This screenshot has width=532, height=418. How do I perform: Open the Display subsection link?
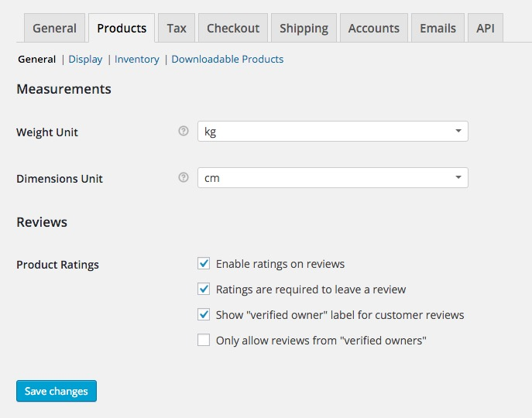point(85,59)
